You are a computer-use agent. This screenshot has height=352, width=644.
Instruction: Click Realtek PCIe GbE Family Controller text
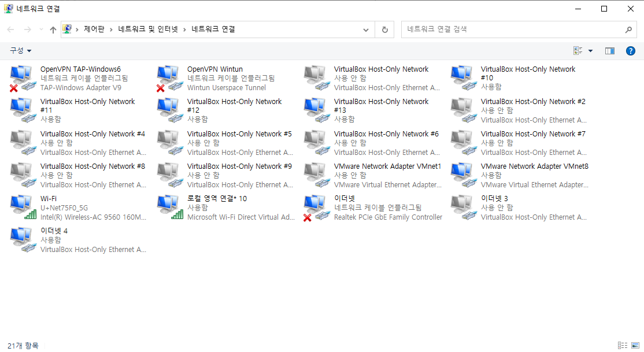point(388,217)
